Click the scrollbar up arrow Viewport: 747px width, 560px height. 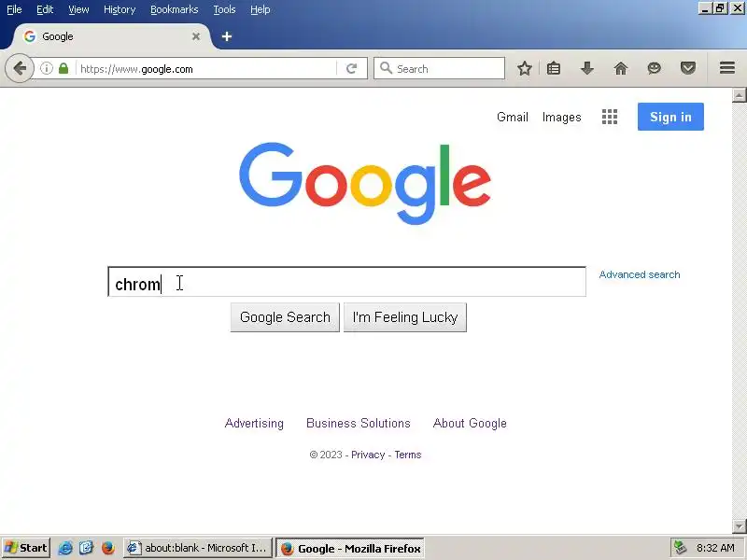(739, 95)
